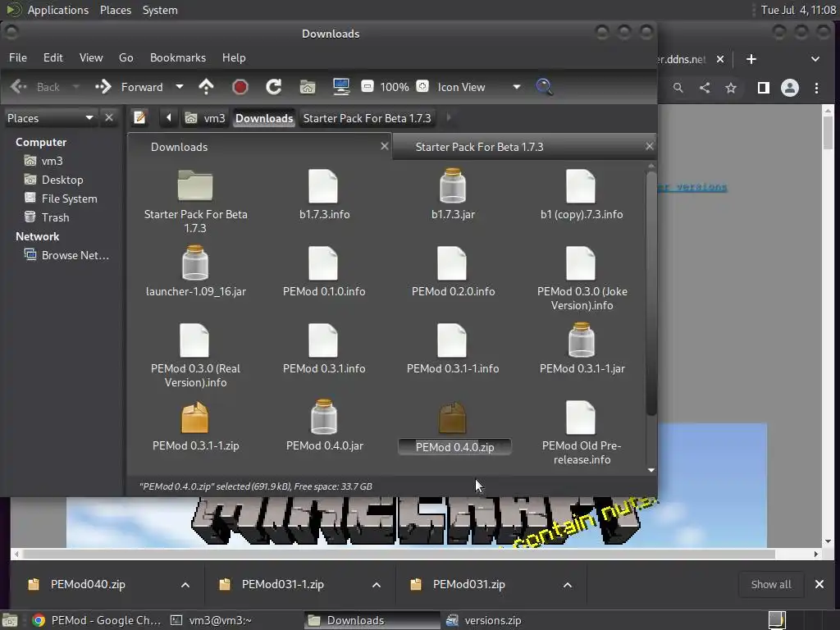Select the PEMod 0.4.0.jar file icon
This screenshot has height=630, width=840.
tap(324, 417)
